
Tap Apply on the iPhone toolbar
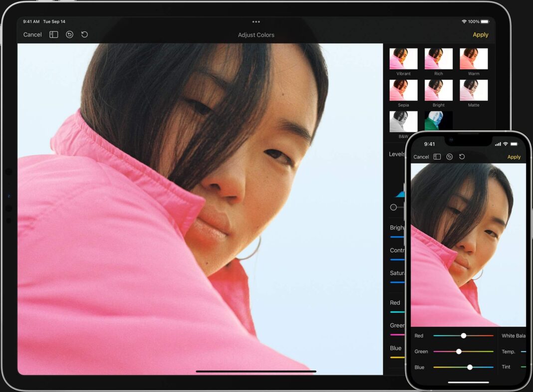coord(514,157)
